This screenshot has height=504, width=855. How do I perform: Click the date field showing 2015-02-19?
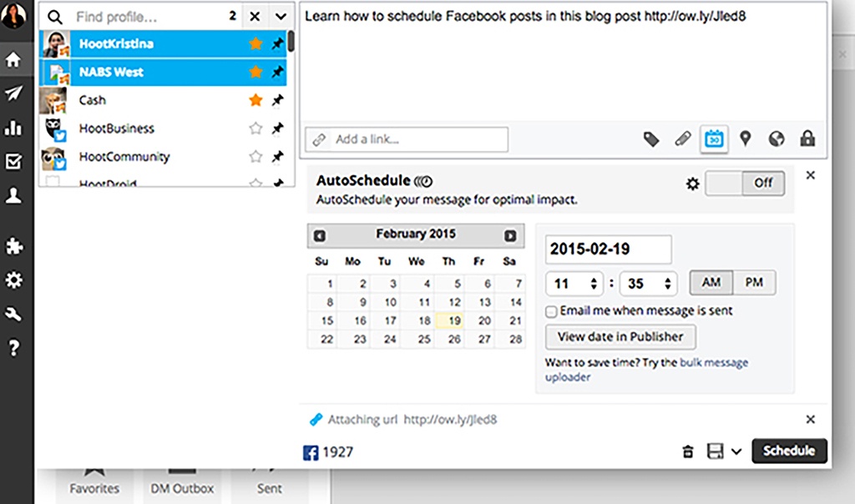(608, 249)
